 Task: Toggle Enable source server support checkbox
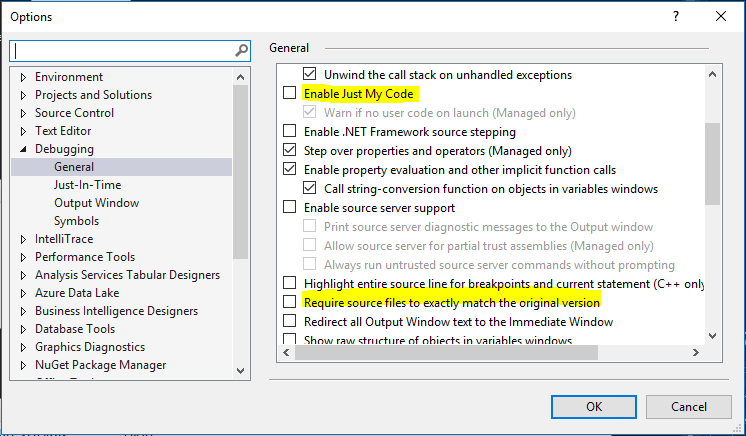point(290,208)
